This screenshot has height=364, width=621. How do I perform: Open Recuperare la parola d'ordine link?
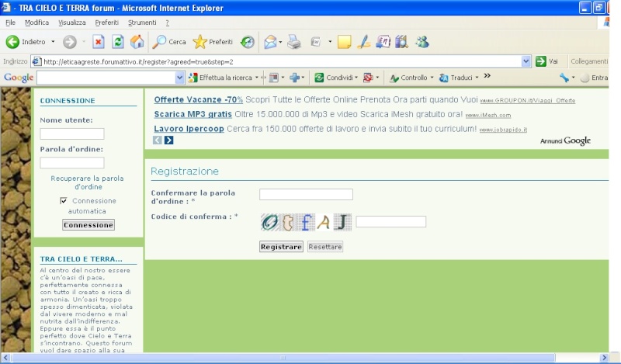coord(88,182)
